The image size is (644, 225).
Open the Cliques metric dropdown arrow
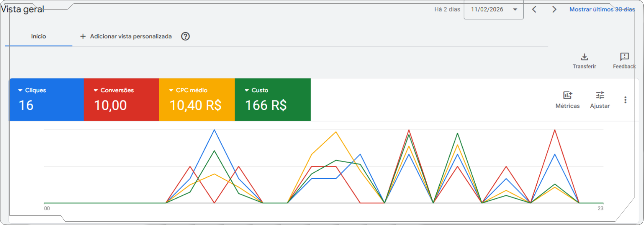(x=20, y=90)
